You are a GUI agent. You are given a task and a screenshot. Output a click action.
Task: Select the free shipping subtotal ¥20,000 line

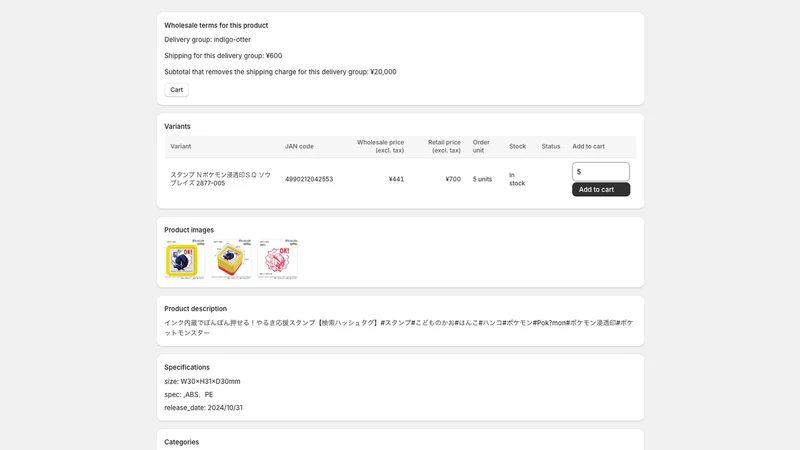(x=280, y=72)
